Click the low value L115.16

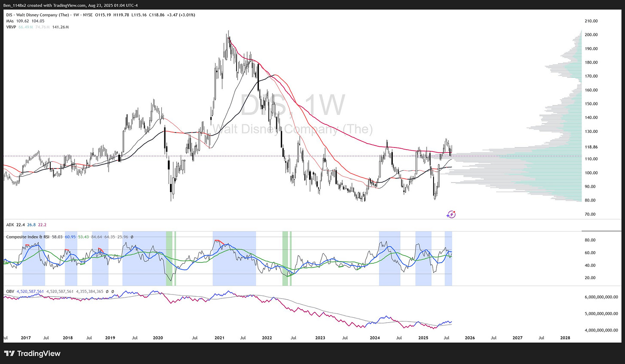tap(139, 15)
